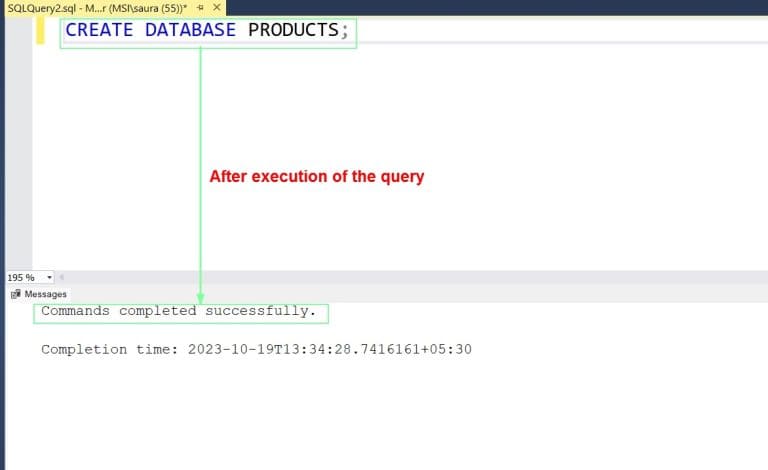Open the 195 % zoom dropdown arrow

pyautogui.click(x=49, y=277)
